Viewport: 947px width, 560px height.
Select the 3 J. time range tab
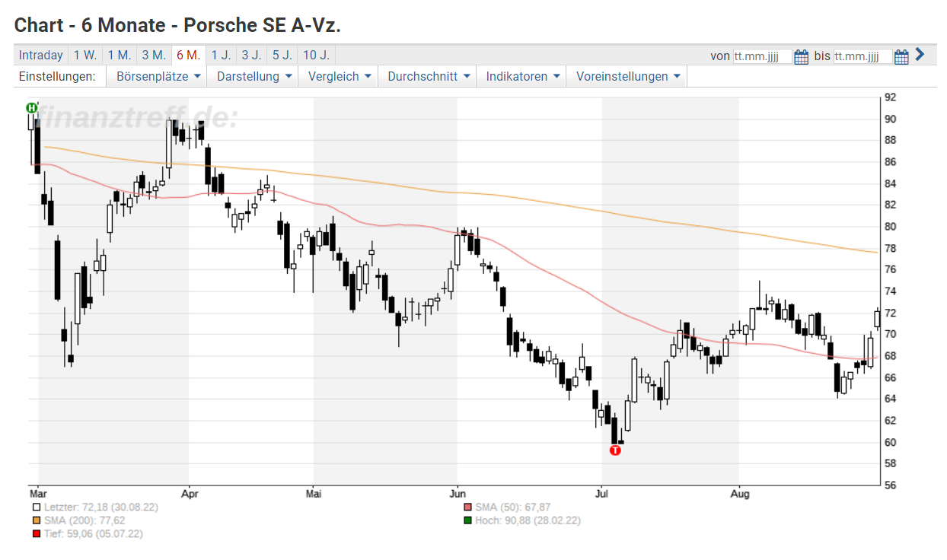(251, 55)
